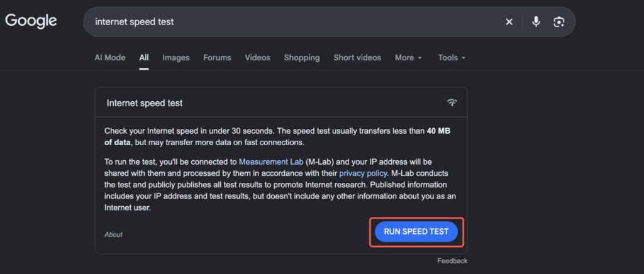Expand the Tools dropdown
Viewport: 644px width, 274px height.
452,58
